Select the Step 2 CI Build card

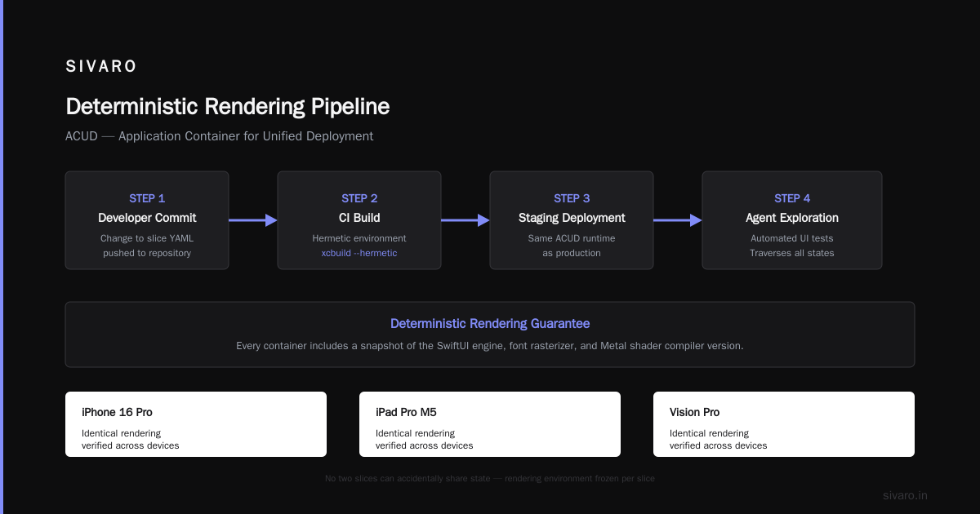[x=359, y=220]
